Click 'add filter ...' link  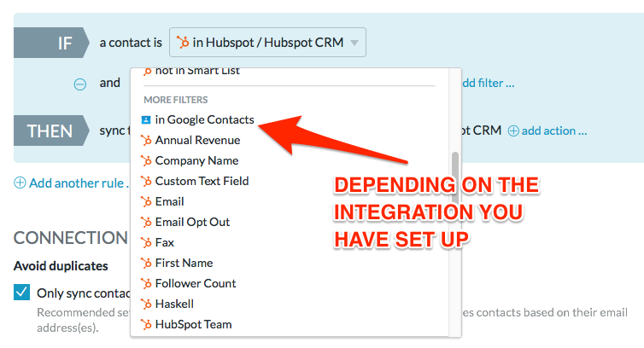[x=488, y=84]
